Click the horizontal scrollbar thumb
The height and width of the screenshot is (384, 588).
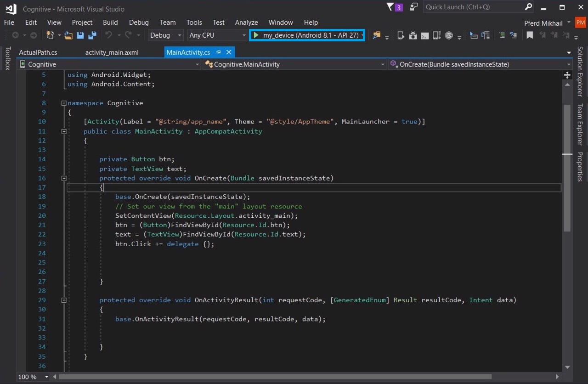[x=275, y=377]
